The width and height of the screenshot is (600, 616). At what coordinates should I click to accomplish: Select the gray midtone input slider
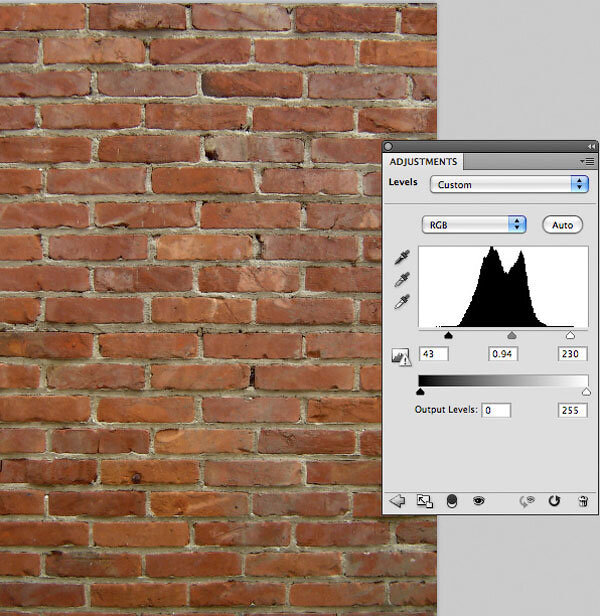[x=512, y=335]
